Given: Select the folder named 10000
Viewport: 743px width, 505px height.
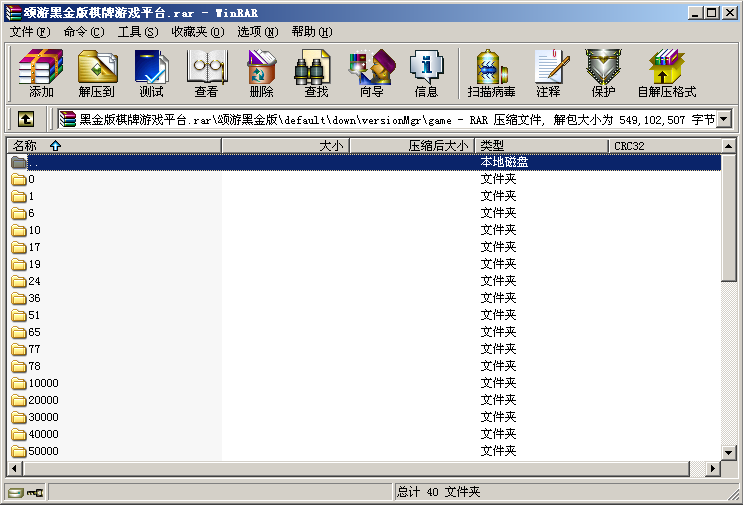Looking at the screenshot, I should pyautogui.click(x=43, y=383).
